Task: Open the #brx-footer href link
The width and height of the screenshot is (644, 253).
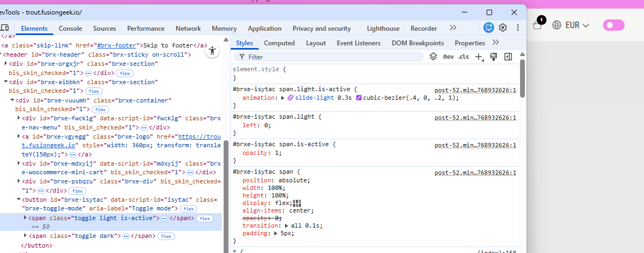Action: [x=117, y=45]
